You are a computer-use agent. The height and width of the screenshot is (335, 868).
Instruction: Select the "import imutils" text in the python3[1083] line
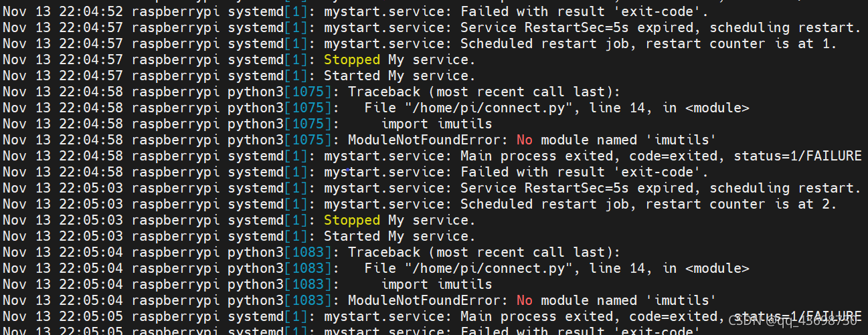(436, 284)
